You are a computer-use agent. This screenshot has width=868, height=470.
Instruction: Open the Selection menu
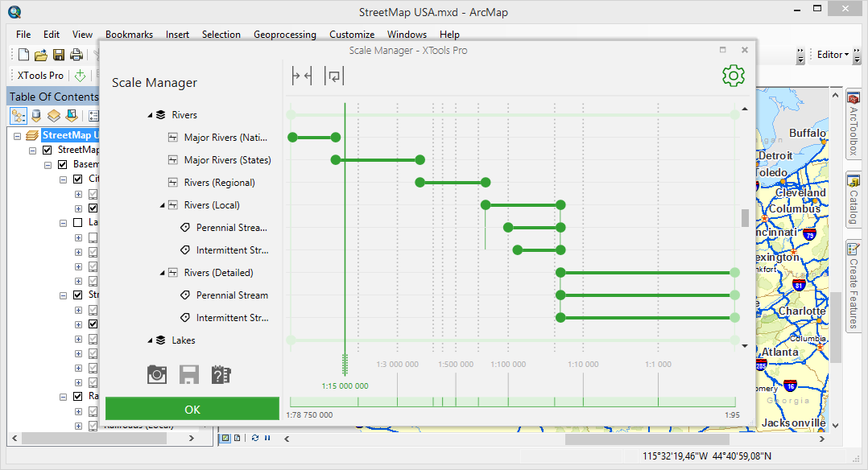221,35
